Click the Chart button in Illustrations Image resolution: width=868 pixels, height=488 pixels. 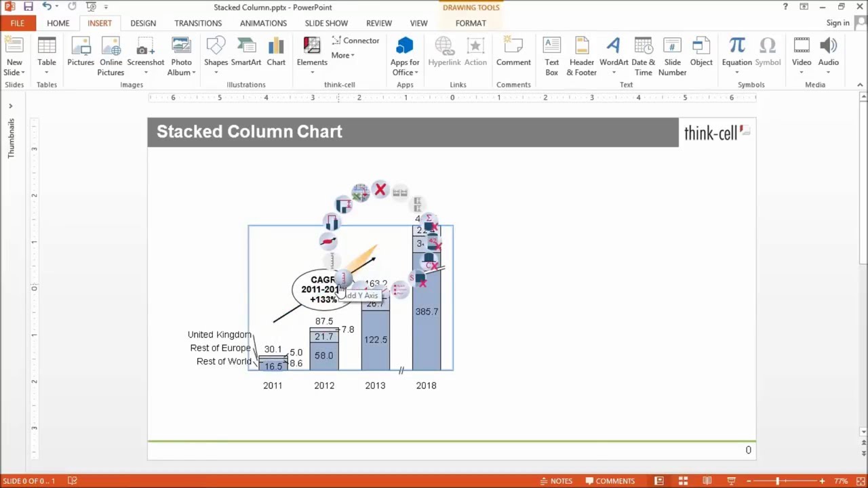pyautogui.click(x=276, y=53)
